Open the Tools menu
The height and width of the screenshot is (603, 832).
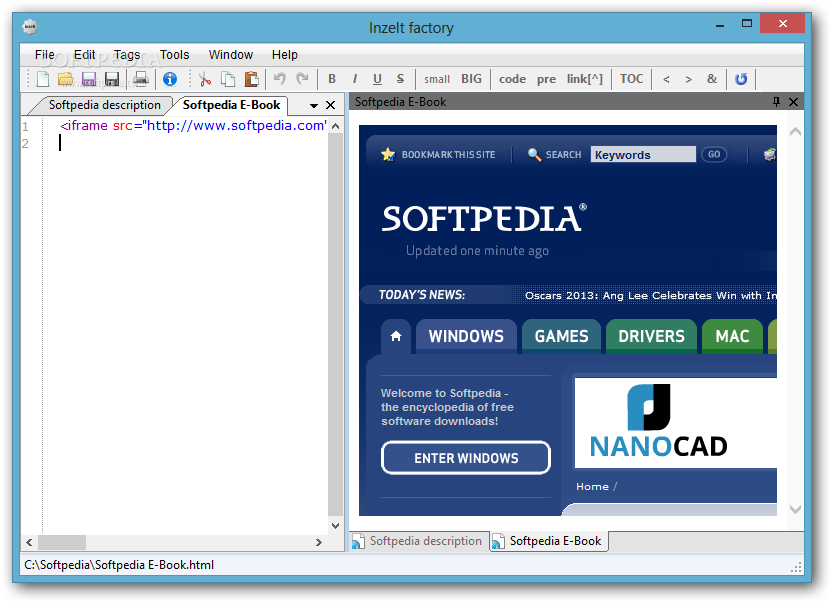tap(175, 55)
